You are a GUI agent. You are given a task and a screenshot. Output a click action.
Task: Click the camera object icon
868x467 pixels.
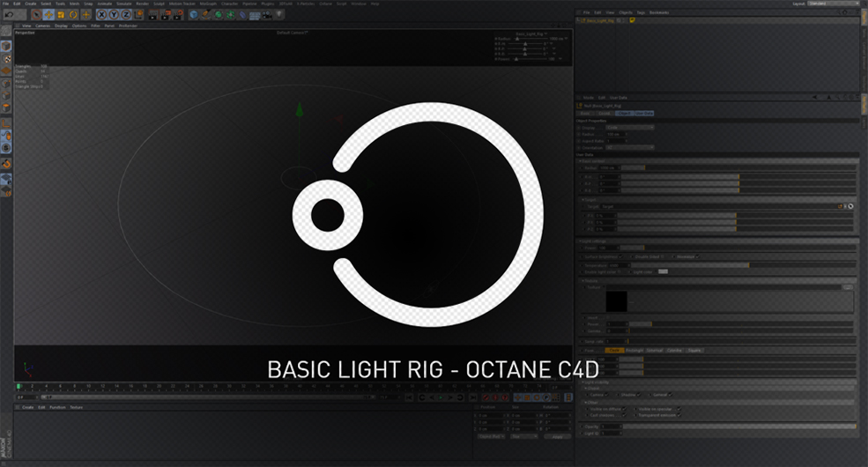[x=267, y=15]
